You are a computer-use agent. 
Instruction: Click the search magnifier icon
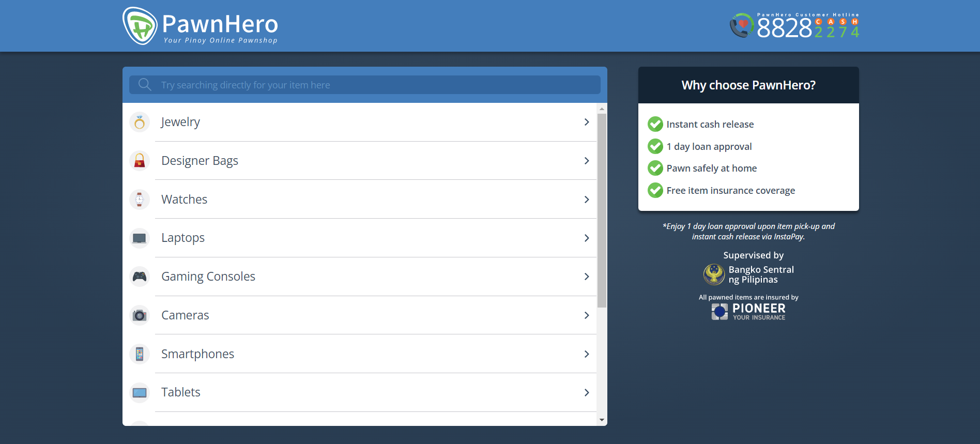145,85
